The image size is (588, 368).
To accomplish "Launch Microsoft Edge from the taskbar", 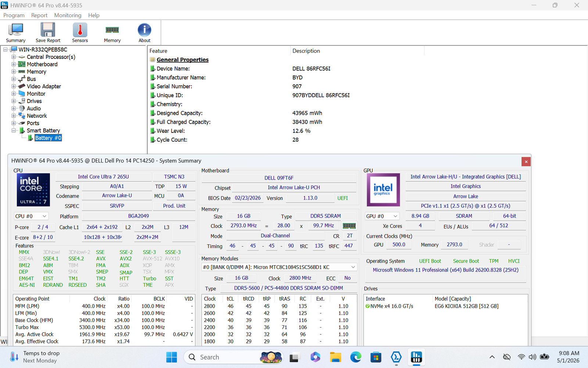I will pos(355,357).
